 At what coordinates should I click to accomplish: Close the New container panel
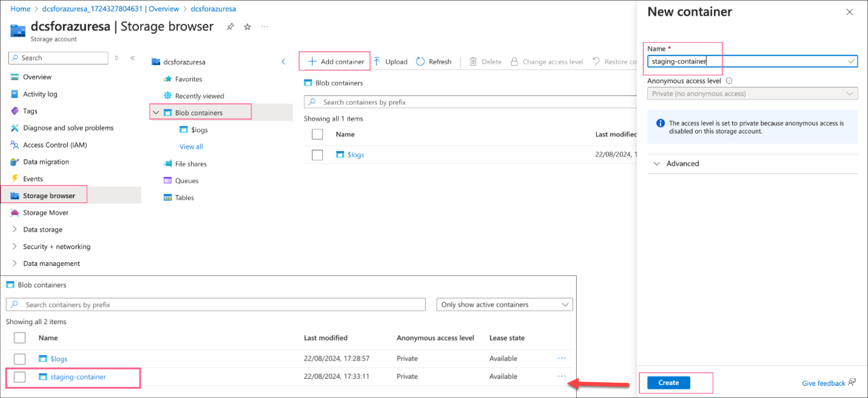pyautogui.click(x=849, y=12)
